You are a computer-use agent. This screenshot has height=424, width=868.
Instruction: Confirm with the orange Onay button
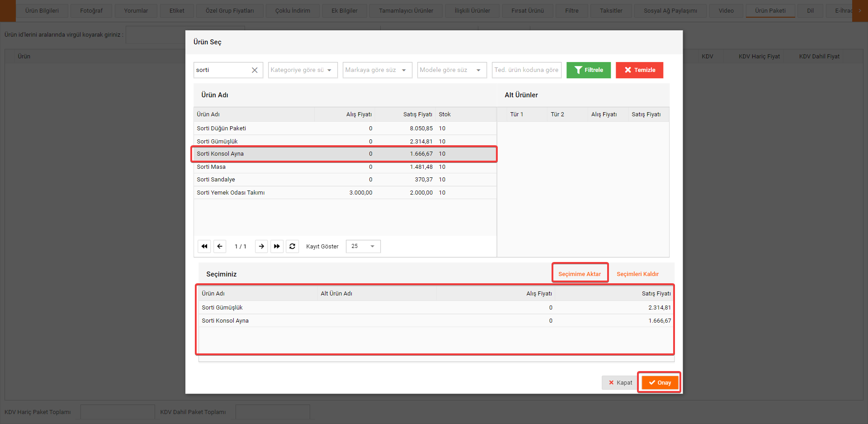pyautogui.click(x=660, y=382)
